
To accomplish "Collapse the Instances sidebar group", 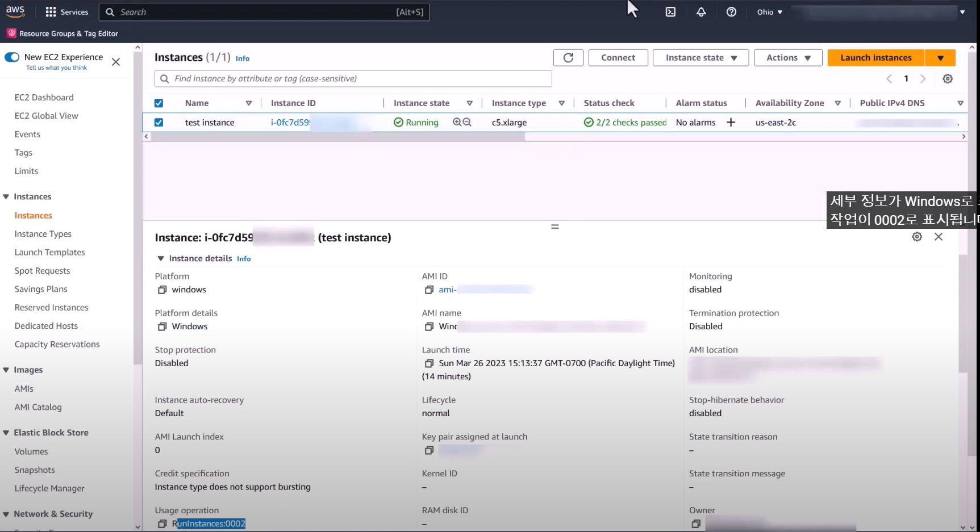I will (x=6, y=196).
